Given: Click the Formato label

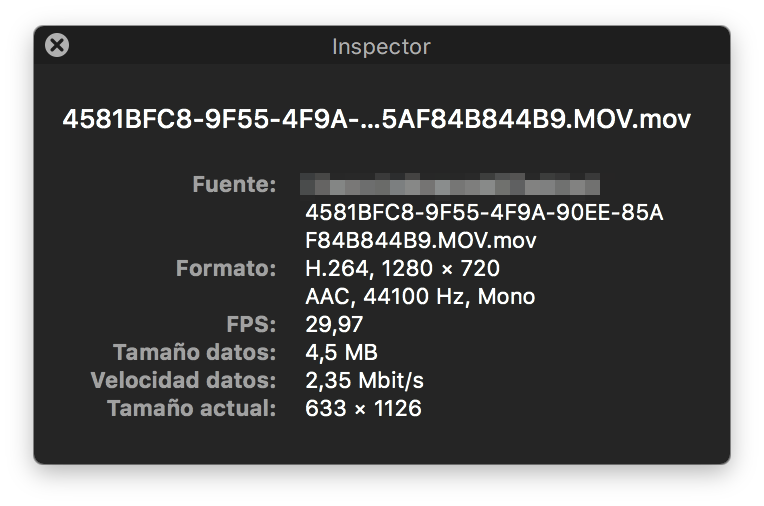Looking at the screenshot, I should 226,269.
